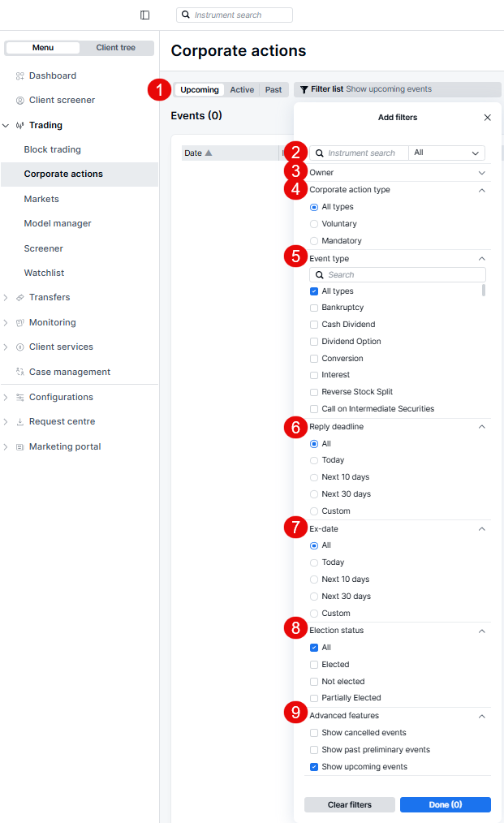
Task: Click the Monitoring icon in sidebar
Action: click(x=20, y=322)
